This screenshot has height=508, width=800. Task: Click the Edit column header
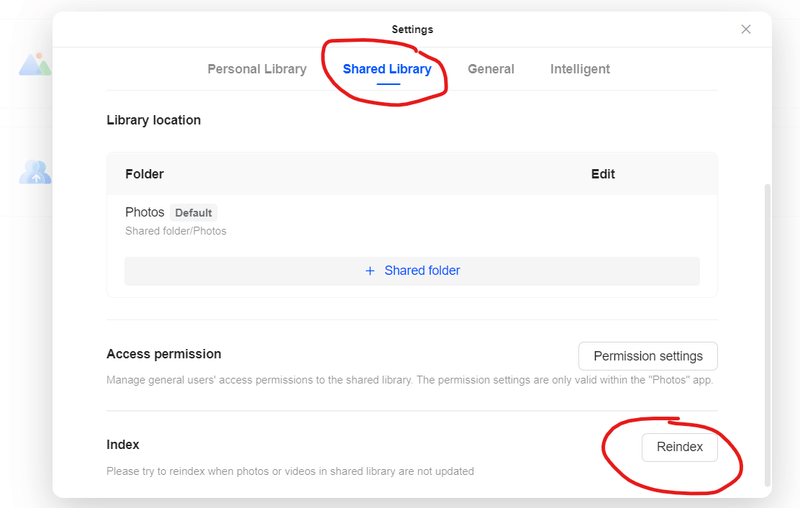click(603, 174)
